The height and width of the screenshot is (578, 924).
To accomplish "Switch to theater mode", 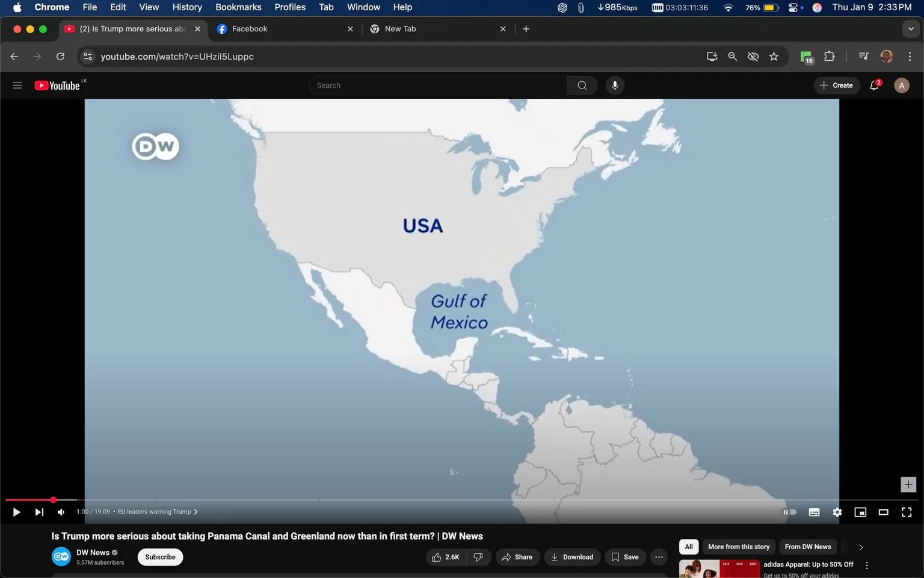I will click(x=882, y=512).
